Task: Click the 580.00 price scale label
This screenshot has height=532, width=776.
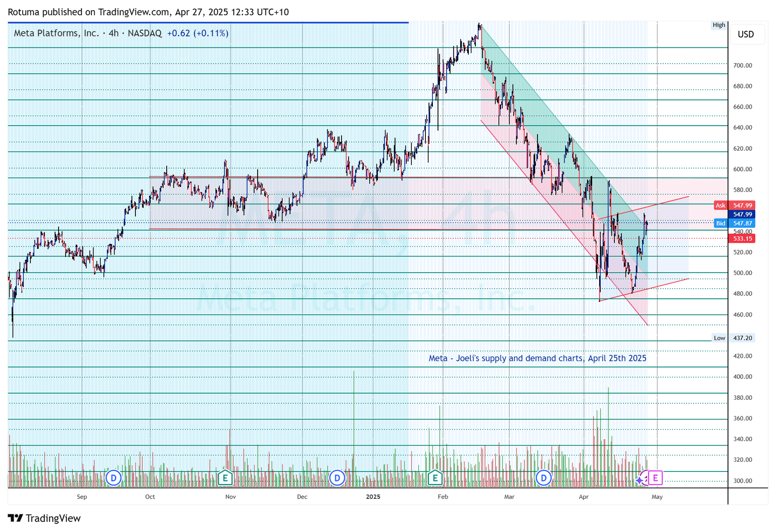Action: [743, 190]
